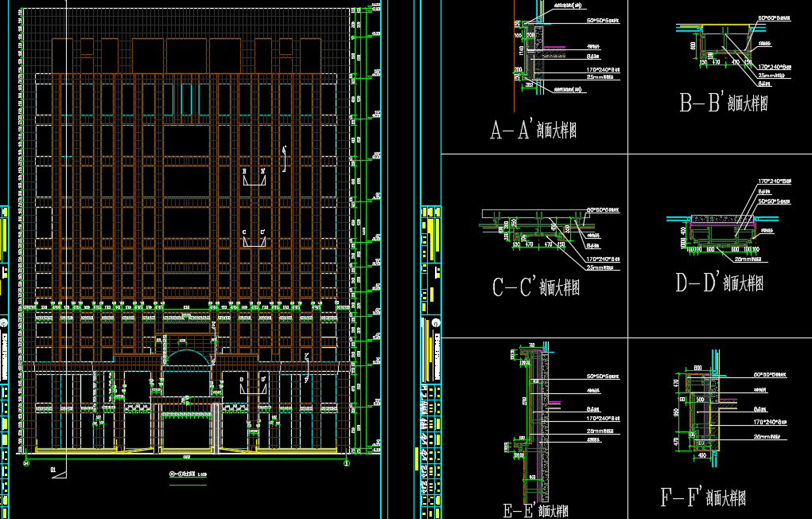Select the axis bubble numbered 34
Screen dimensions: 812x519
tap(26, 462)
